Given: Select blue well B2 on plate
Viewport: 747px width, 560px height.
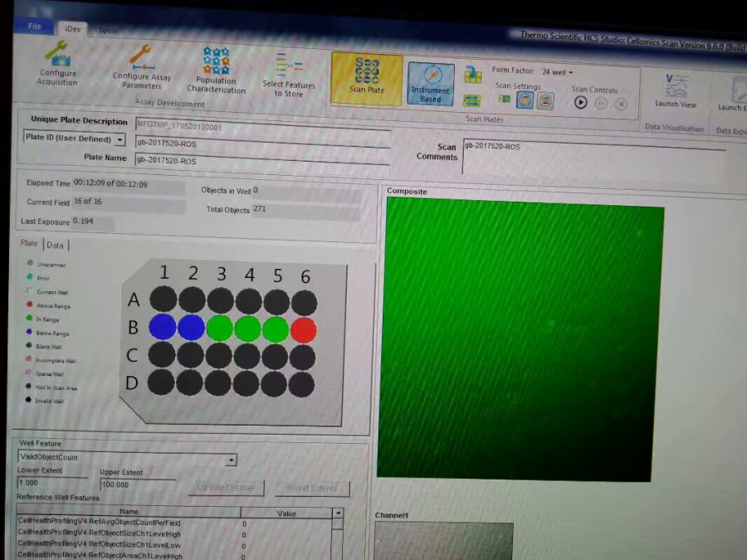Looking at the screenshot, I should pos(192,328).
